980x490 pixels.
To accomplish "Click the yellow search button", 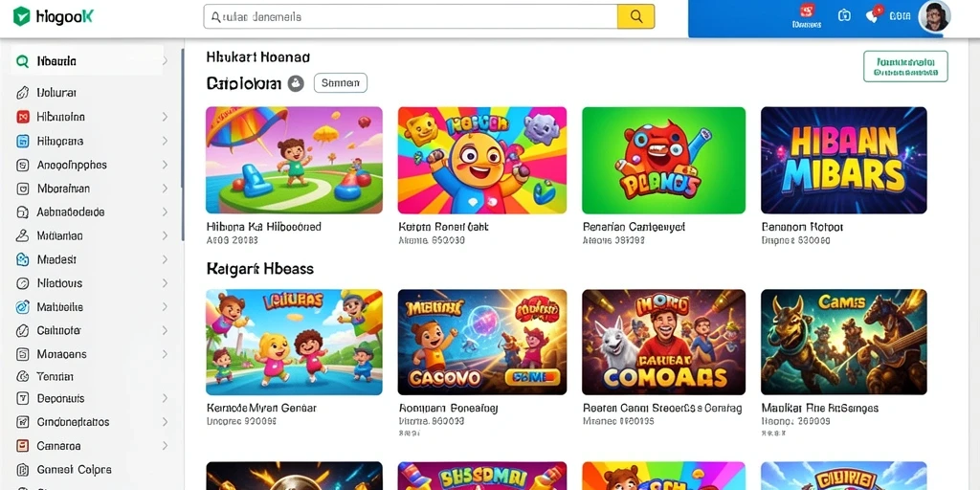I will coord(635,17).
